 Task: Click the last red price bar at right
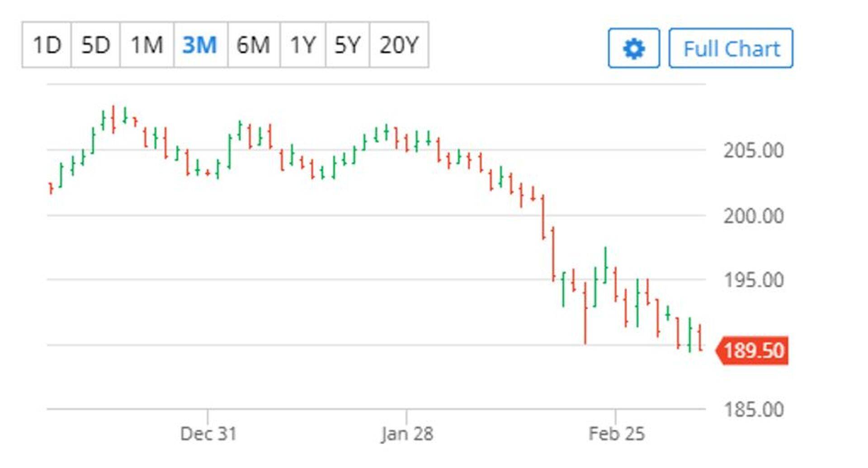tap(700, 337)
